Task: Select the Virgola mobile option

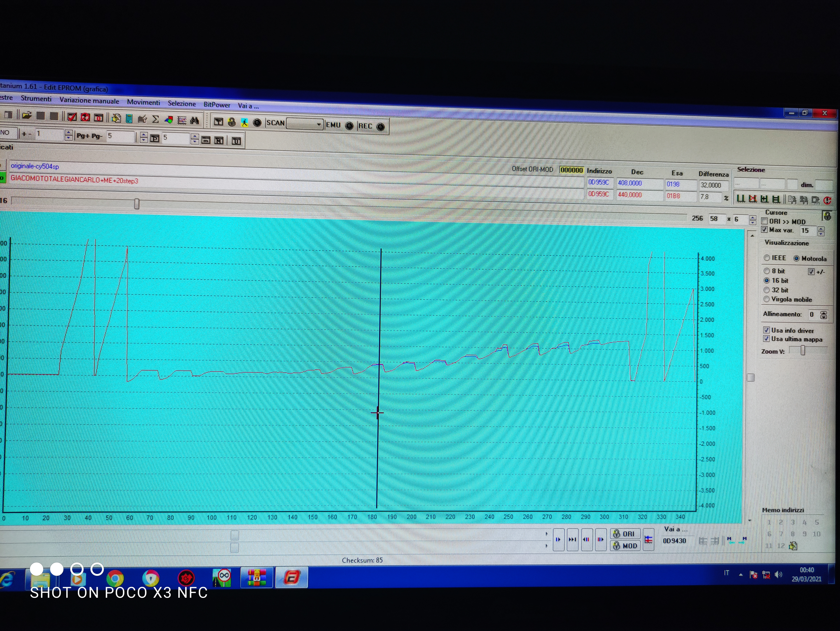Action: [767, 299]
